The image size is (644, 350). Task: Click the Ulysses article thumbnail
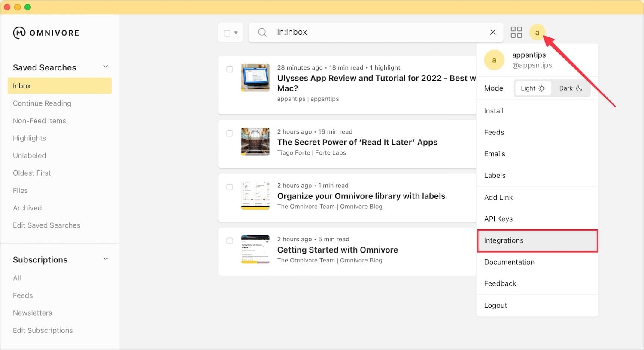[x=255, y=78]
